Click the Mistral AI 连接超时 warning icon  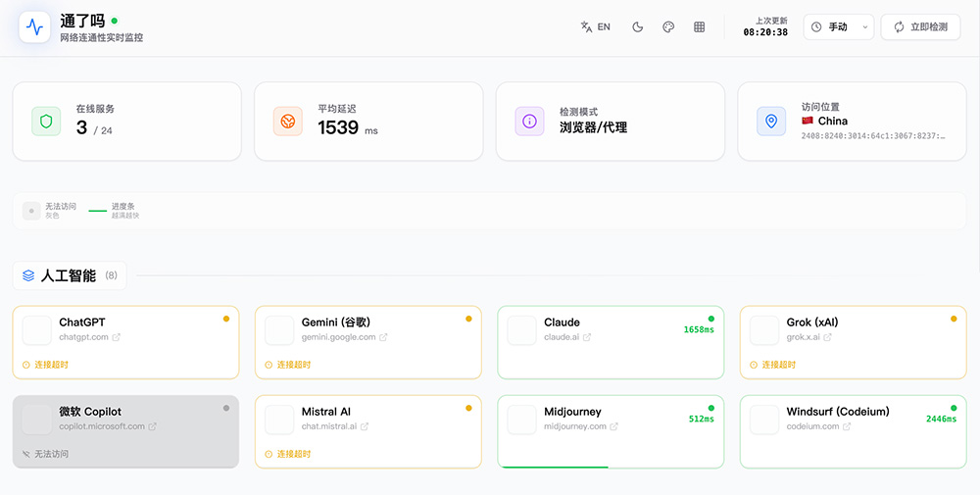click(x=269, y=455)
